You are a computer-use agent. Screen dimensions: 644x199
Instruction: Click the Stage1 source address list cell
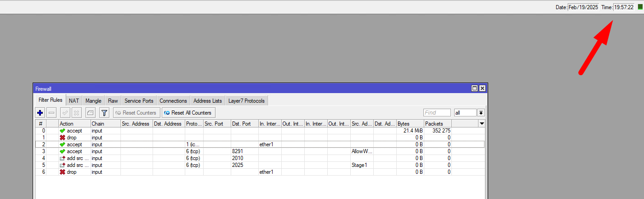362,165
